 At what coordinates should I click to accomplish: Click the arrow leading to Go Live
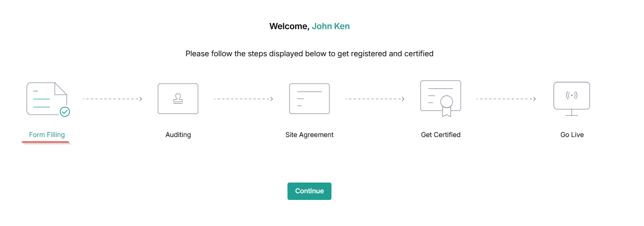click(x=506, y=99)
